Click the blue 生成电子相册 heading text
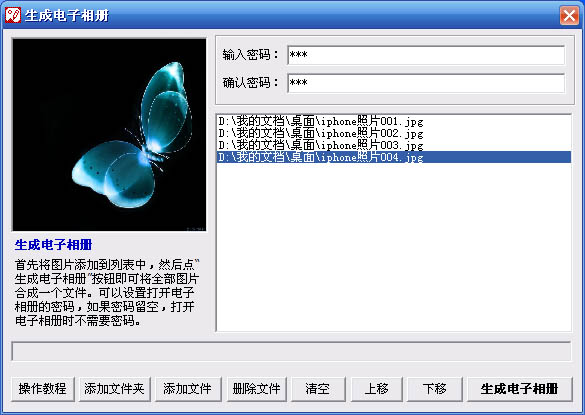This screenshot has height=415, width=585. 53,245
